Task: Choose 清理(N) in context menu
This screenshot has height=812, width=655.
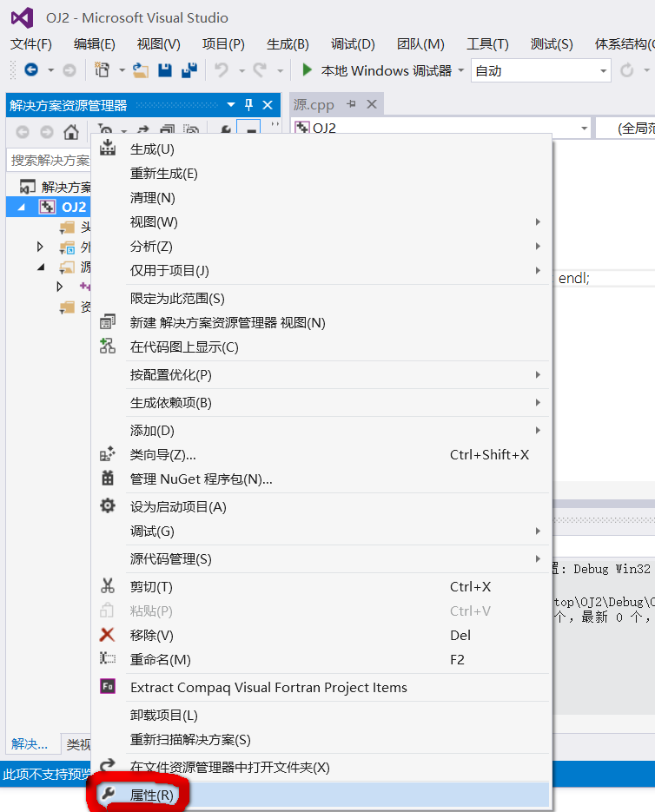Action: [321, 198]
